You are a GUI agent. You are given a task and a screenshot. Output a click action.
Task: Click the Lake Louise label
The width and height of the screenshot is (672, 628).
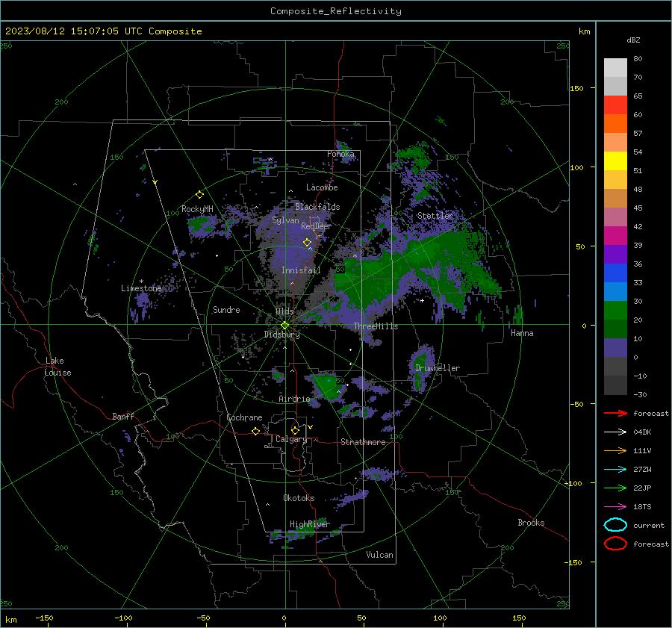click(x=57, y=367)
